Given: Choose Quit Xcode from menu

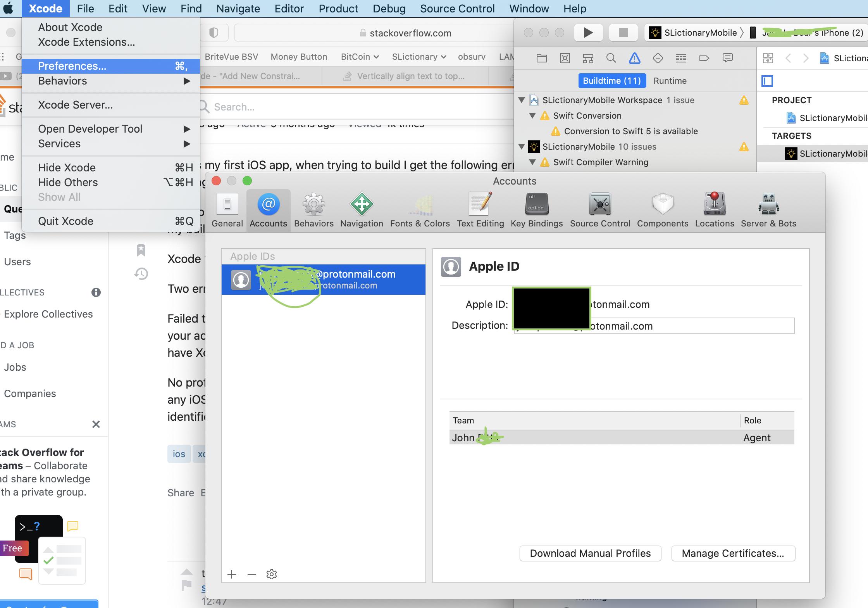Looking at the screenshot, I should coord(111,221).
